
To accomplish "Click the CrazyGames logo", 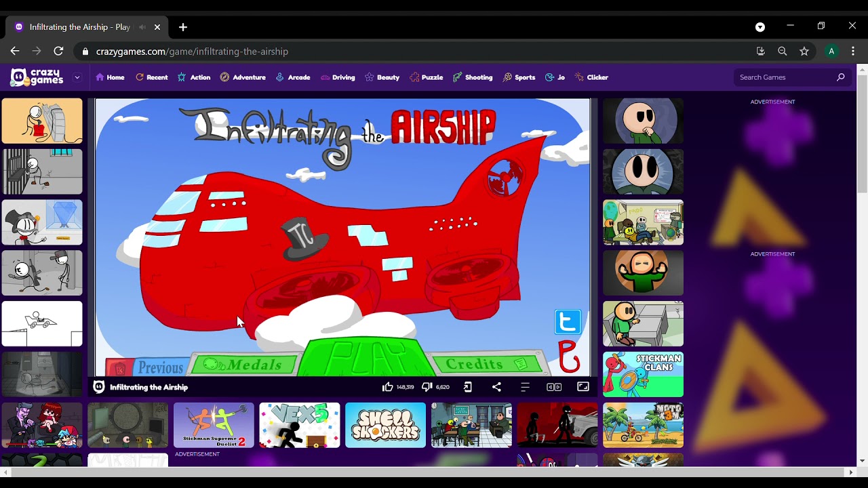I will 37,77.
